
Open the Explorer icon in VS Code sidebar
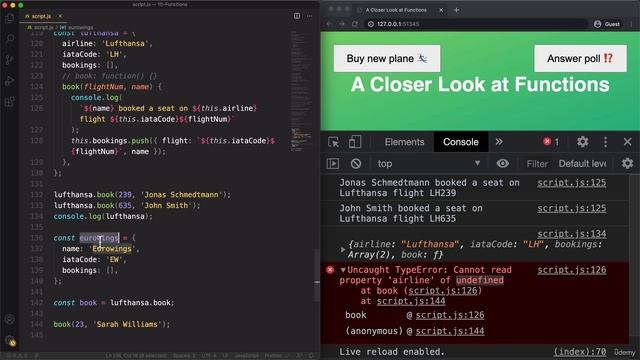click(9, 18)
